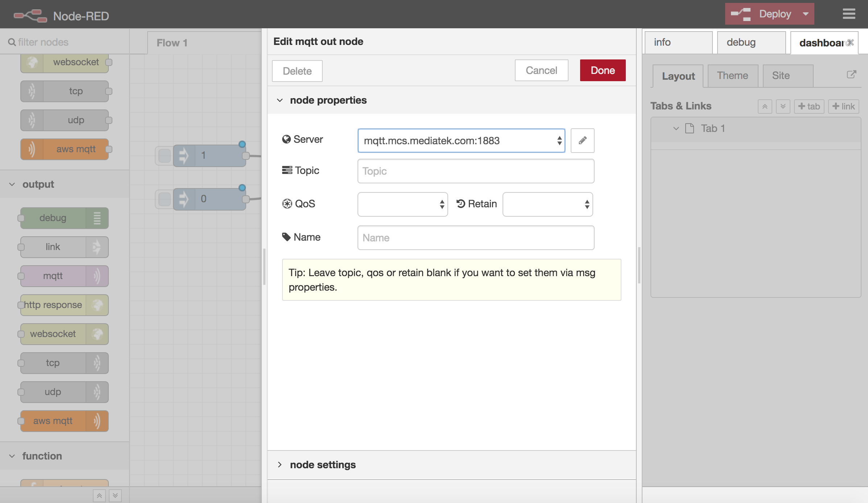Collapse all palette categories at bottom
Image resolution: width=868 pixels, height=503 pixels.
click(99, 496)
